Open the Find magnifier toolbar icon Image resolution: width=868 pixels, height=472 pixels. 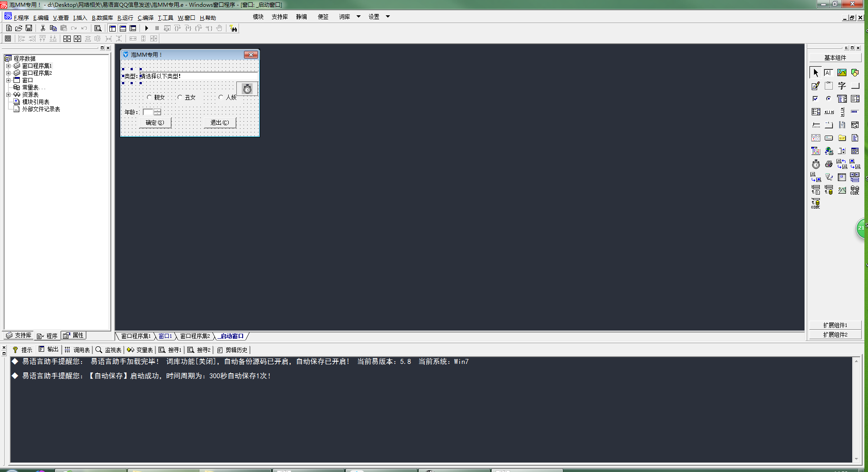pos(98,28)
